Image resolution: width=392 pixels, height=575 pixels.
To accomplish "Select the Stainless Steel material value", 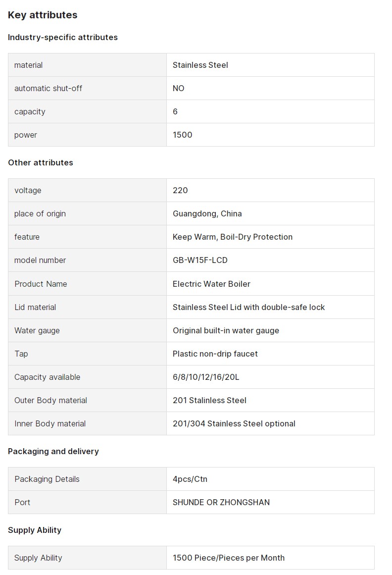I will (x=200, y=65).
